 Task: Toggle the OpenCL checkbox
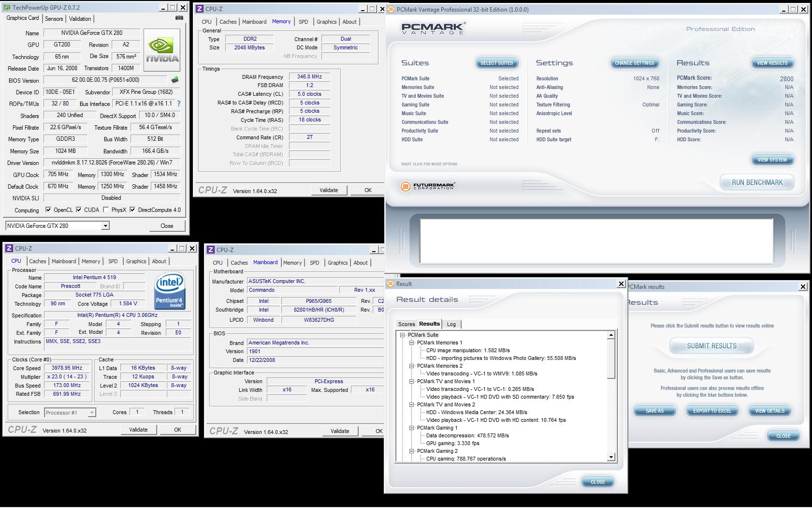coord(48,210)
